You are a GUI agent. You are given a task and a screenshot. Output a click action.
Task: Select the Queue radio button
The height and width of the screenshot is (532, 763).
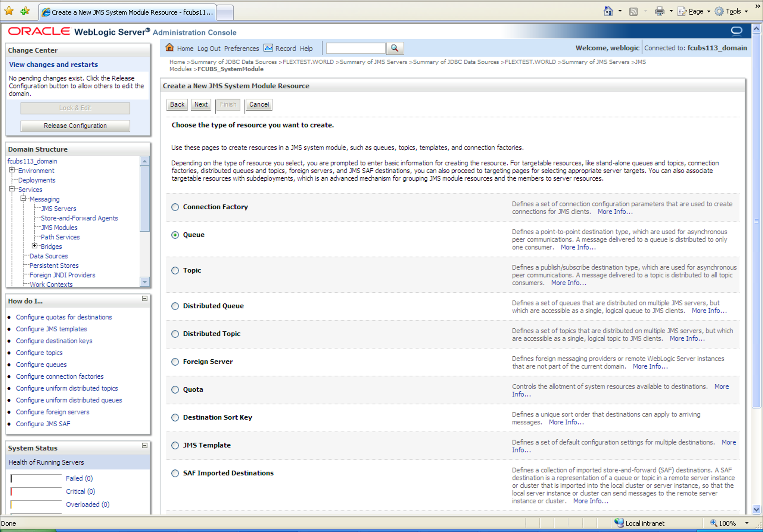(x=175, y=235)
